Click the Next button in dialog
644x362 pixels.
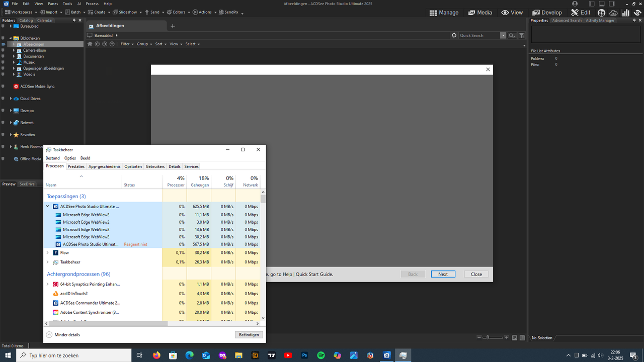coord(443,274)
